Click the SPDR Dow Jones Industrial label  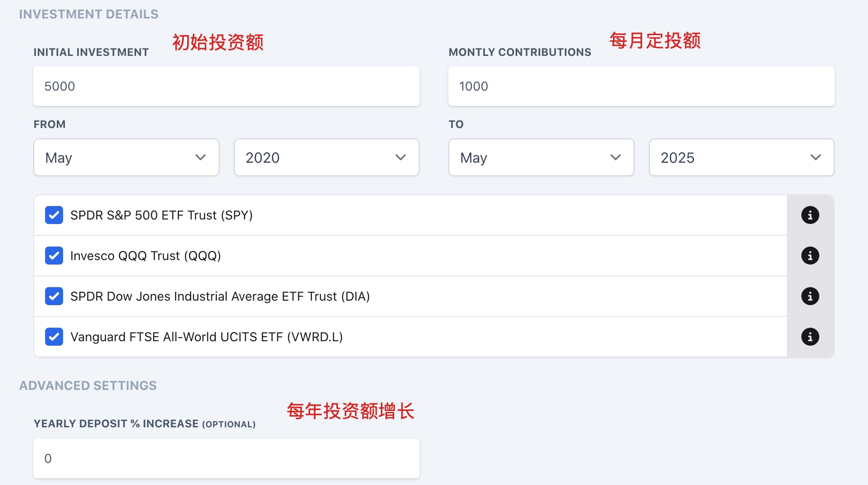click(x=220, y=296)
